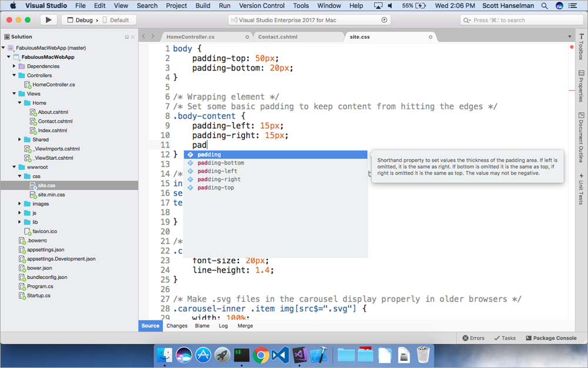The height and width of the screenshot is (368, 588).
Task: Expand the Dependencies folder
Action: click(x=14, y=66)
